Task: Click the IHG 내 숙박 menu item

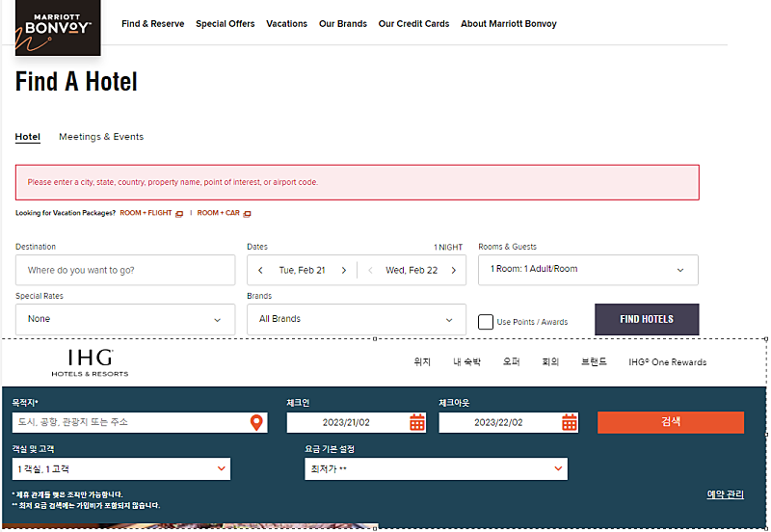Action: pos(467,361)
